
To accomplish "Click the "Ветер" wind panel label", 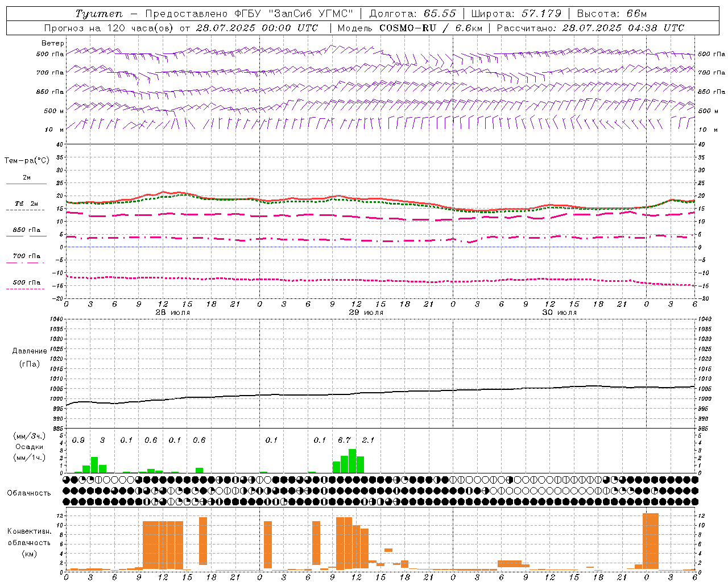I will 53,43.
